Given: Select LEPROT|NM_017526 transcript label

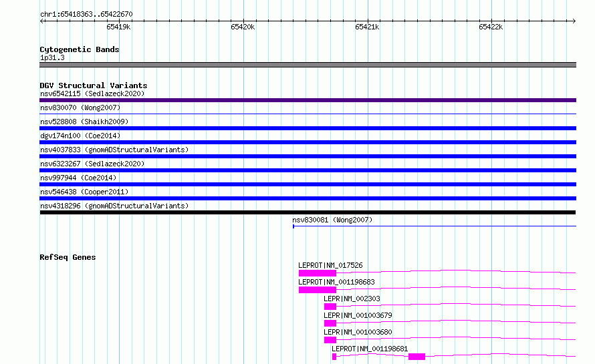Looking at the screenshot, I should [330, 265].
